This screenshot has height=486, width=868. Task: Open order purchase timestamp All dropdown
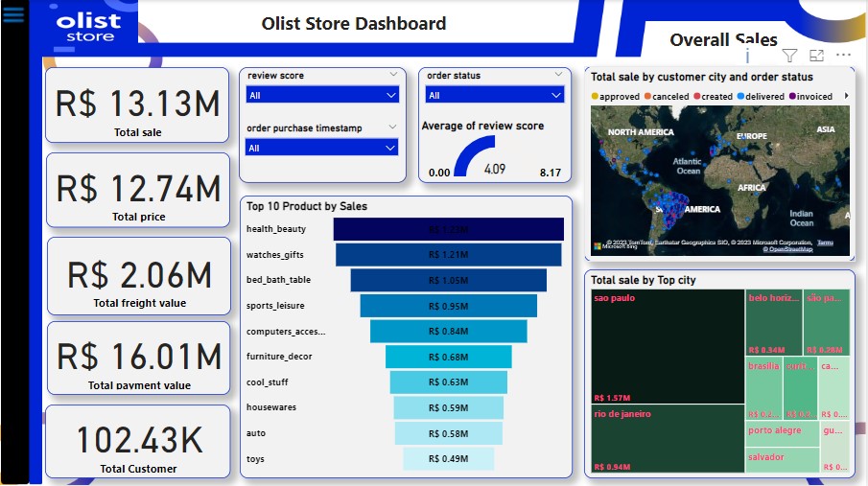pyautogui.click(x=321, y=148)
